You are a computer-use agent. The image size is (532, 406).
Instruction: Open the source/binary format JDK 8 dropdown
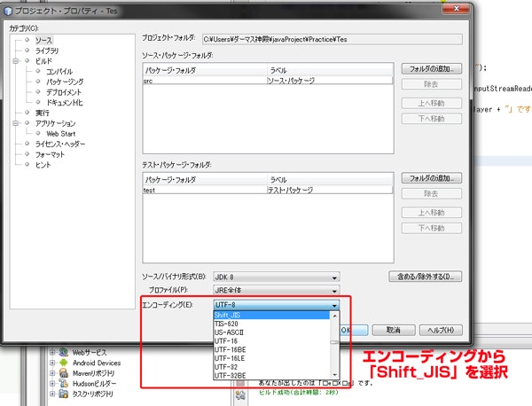click(276, 277)
